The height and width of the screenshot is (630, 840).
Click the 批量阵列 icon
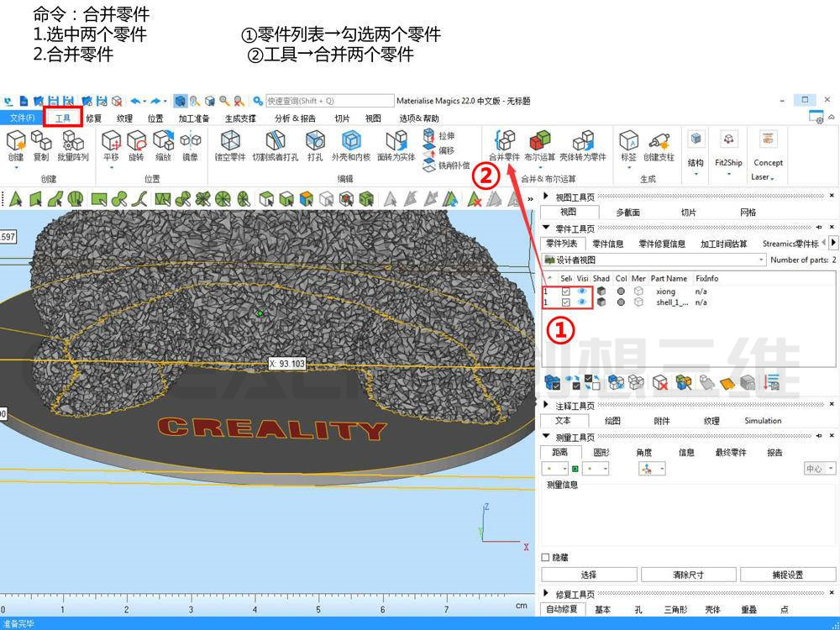point(73,140)
